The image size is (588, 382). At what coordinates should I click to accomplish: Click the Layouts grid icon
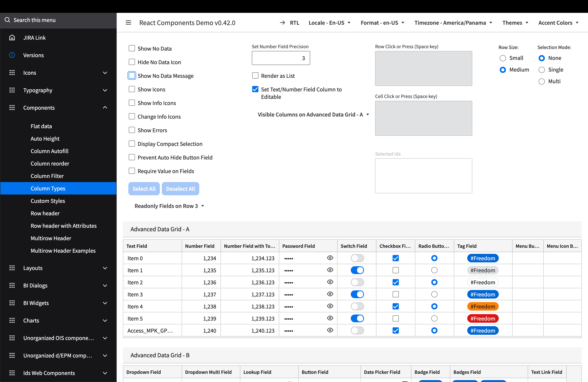point(12,268)
